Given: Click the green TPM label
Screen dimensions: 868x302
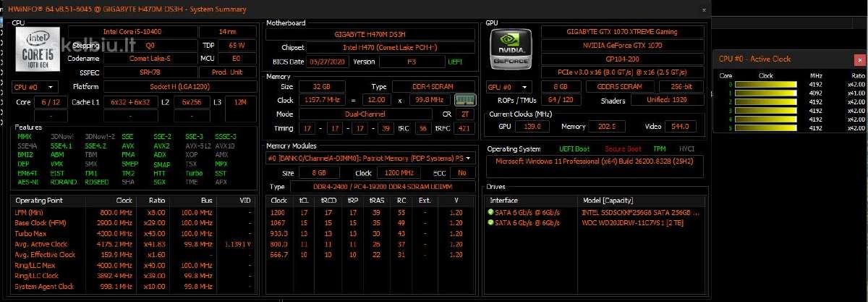Looking at the screenshot, I should coord(660,149).
